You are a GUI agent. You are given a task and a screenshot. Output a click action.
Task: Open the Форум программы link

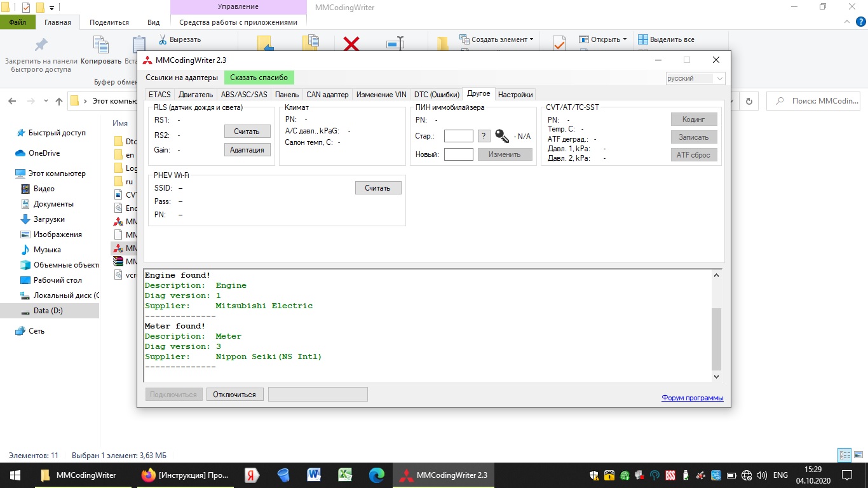[x=693, y=398]
